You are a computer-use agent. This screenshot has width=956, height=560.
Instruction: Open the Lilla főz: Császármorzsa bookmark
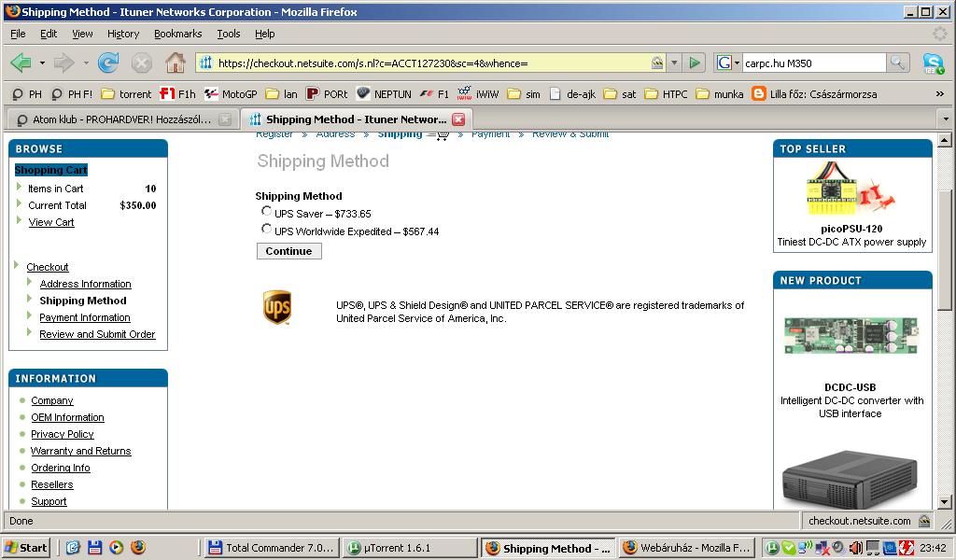[814, 94]
